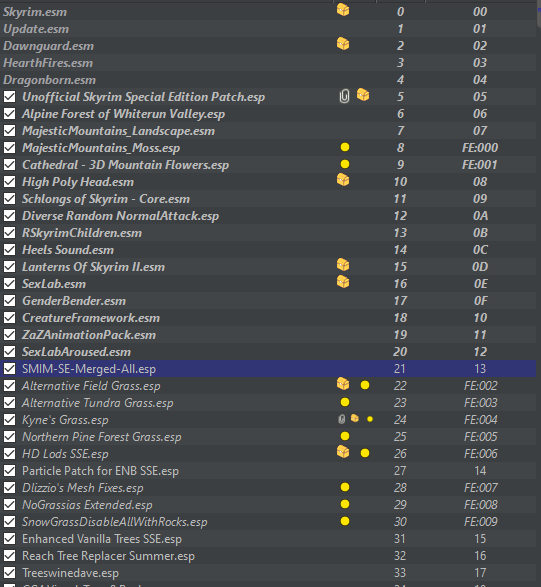Click the archive box icon beside Skyrim.esm

tap(343, 10)
